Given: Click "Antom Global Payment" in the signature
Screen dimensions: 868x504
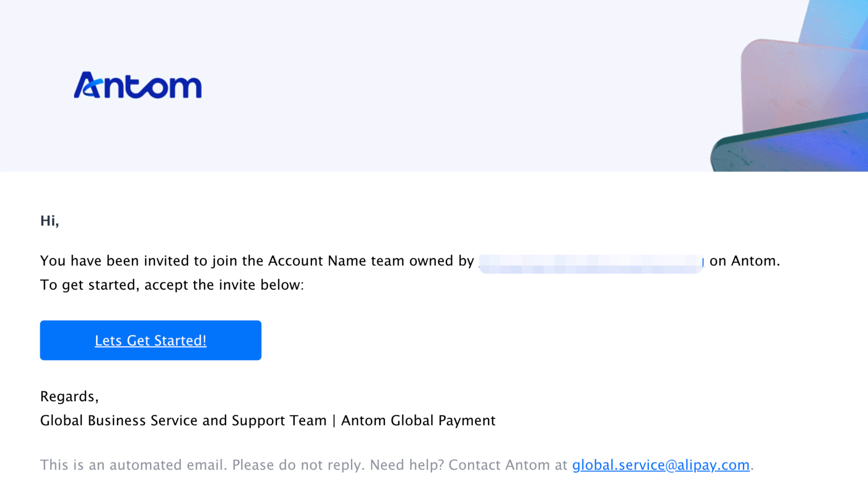Looking at the screenshot, I should 418,420.
